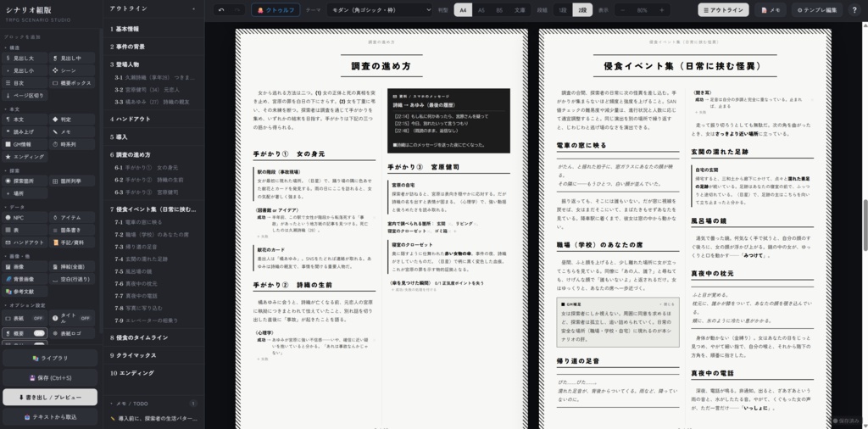Add a 読み上げ read-aloud block
The image size is (868, 429).
pyautogui.click(x=25, y=131)
